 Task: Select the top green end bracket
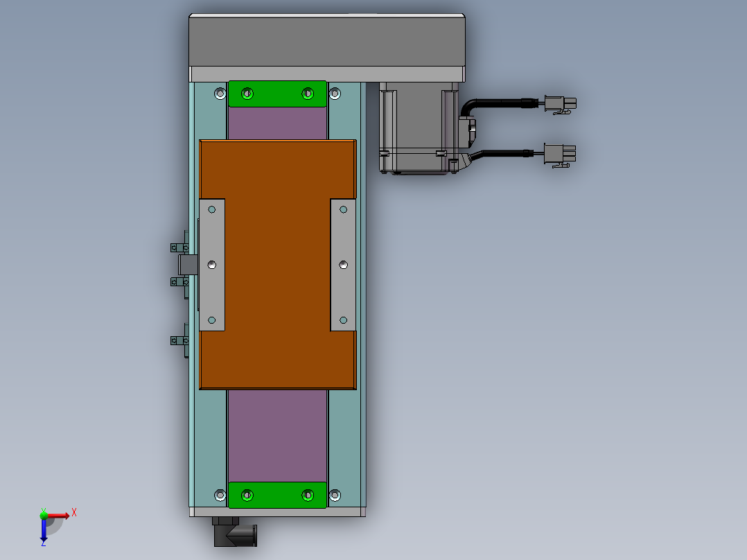[277, 94]
